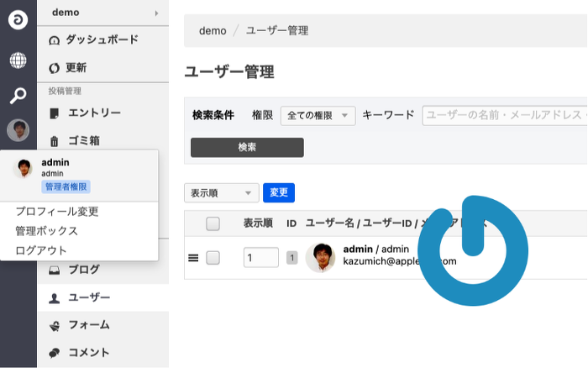
Task: Click the blue Change button
Action: [278, 193]
